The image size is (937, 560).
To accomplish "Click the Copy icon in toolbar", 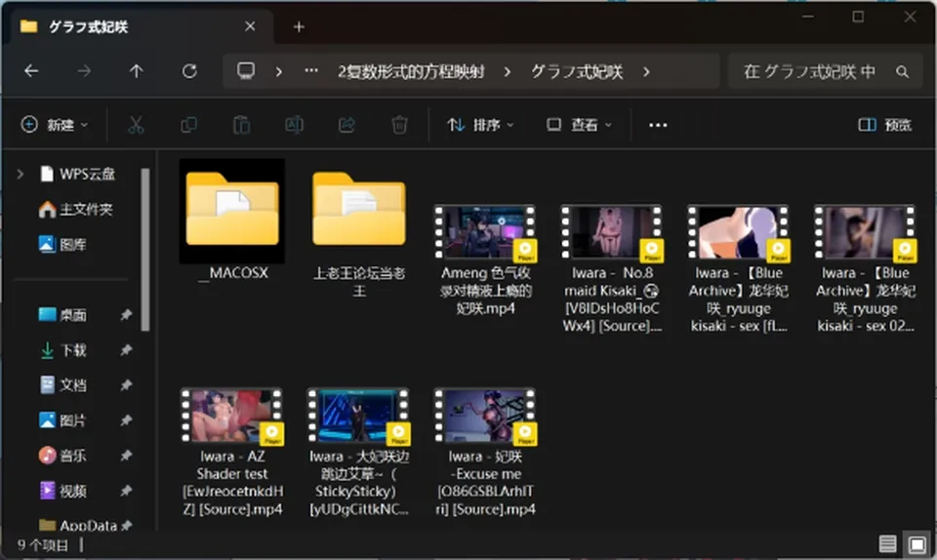I will coord(188,125).
